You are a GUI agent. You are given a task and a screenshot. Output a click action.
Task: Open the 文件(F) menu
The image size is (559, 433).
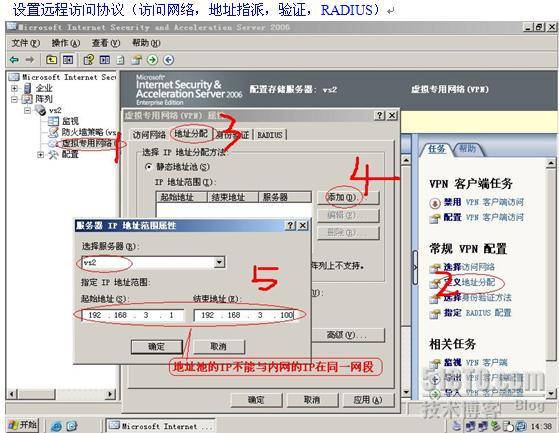[x=26, y=43]
